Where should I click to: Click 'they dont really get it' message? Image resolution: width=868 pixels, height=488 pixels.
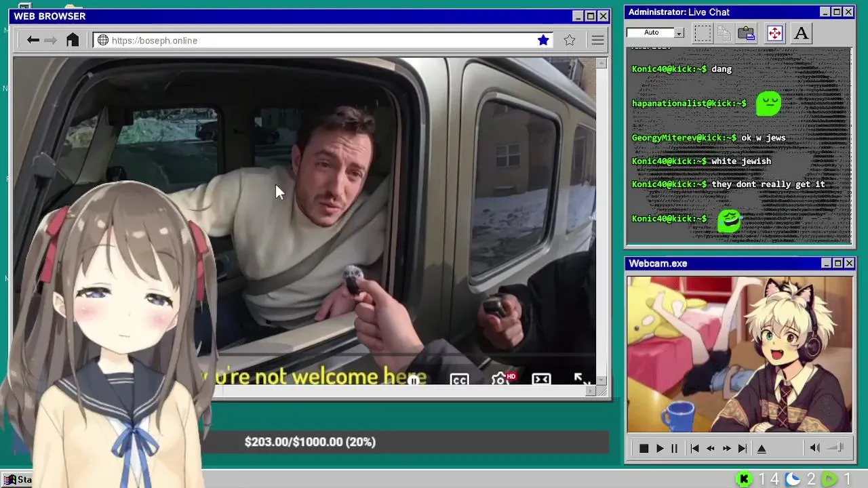point(768,184)
